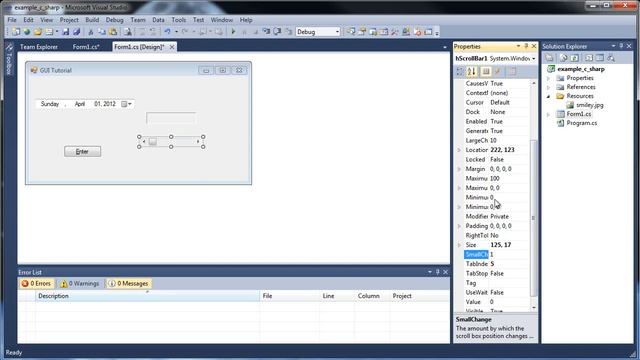Click Show All Files in Solution Explorer

pyautogui.click(x=563, y=58)
